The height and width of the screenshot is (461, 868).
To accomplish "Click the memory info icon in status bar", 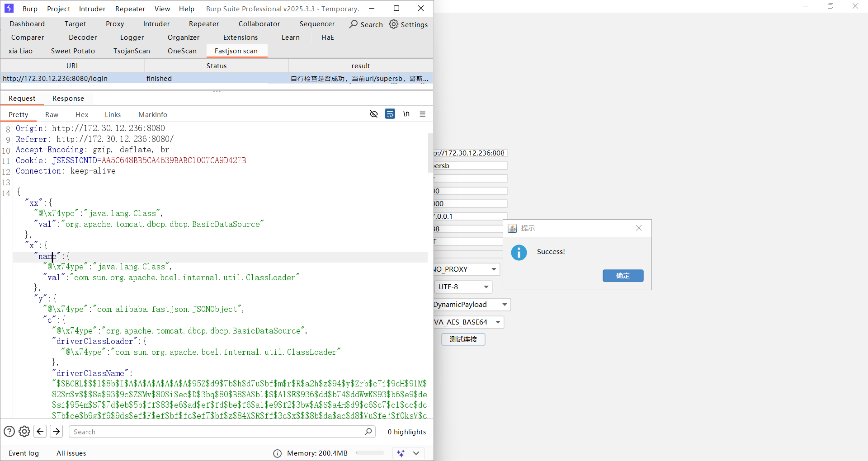I will (278, 453).
